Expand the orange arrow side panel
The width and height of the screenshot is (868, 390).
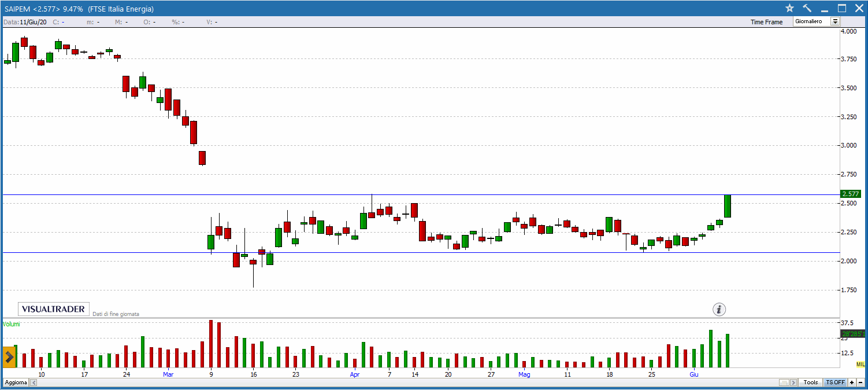(9, 357)
